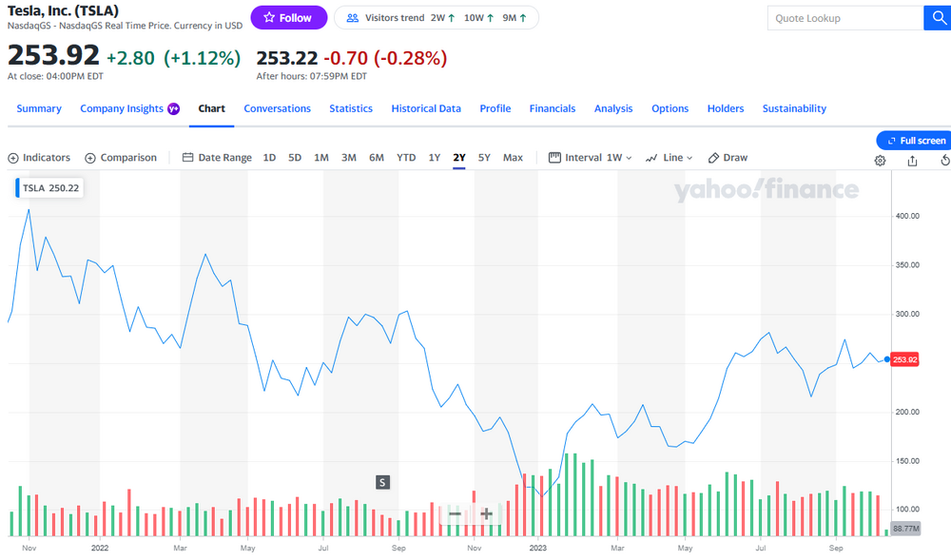Expand the Line chart type dropdown
The height and width of the screenshot is (560, 951).
(669, 158)
